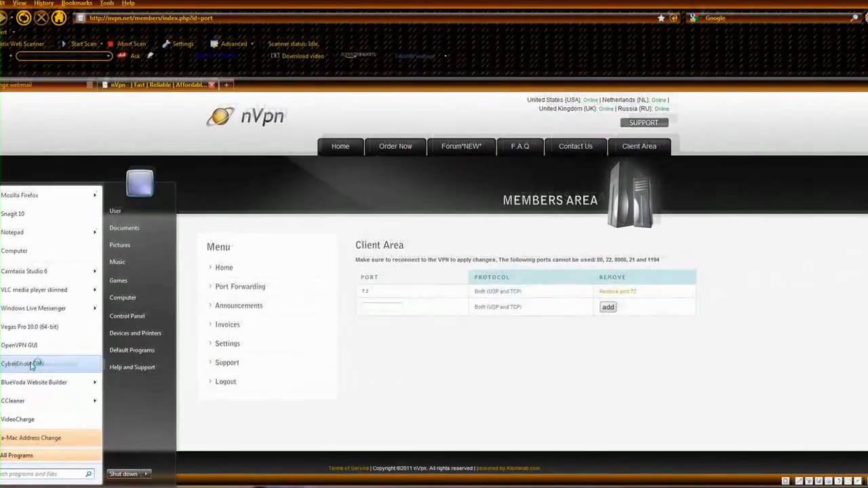868x488 pixels.
Task: Open Support in sidebar Menu
Action: 226,363
